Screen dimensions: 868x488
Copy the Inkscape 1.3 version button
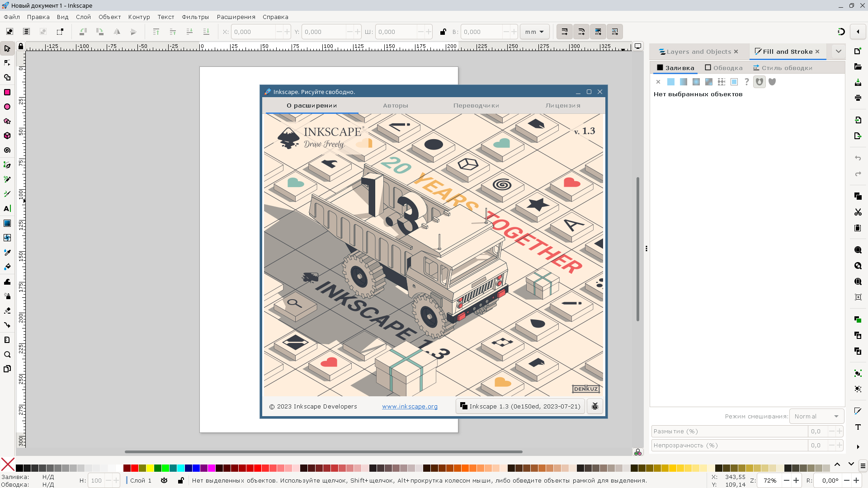pos(520,406)
